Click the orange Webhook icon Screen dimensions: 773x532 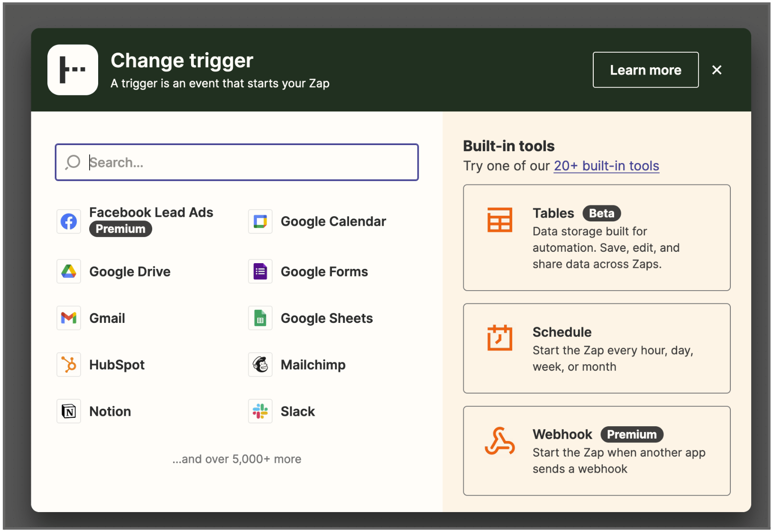(x=500, y=441)
